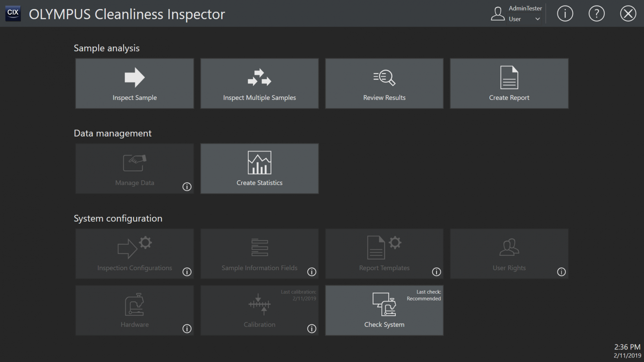Click info icon on User Rights tile
This screenshot has height=362, width=644.
coord(561,272)
